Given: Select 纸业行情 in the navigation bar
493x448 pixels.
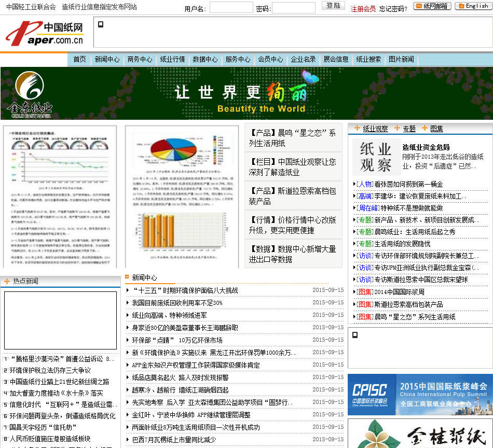Looking at the screenshot, I should tap(172, 60).
